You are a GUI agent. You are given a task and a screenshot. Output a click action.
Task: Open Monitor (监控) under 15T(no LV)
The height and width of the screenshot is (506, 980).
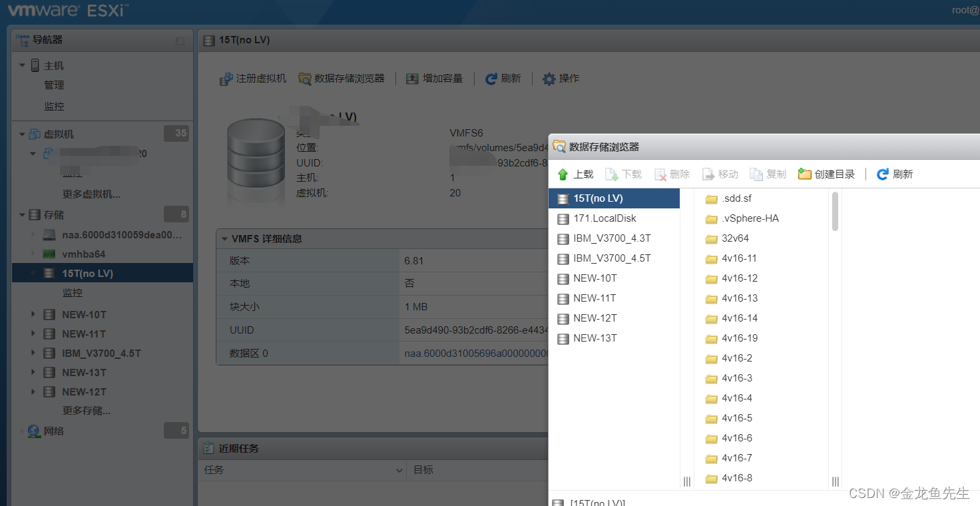[73, 293]
